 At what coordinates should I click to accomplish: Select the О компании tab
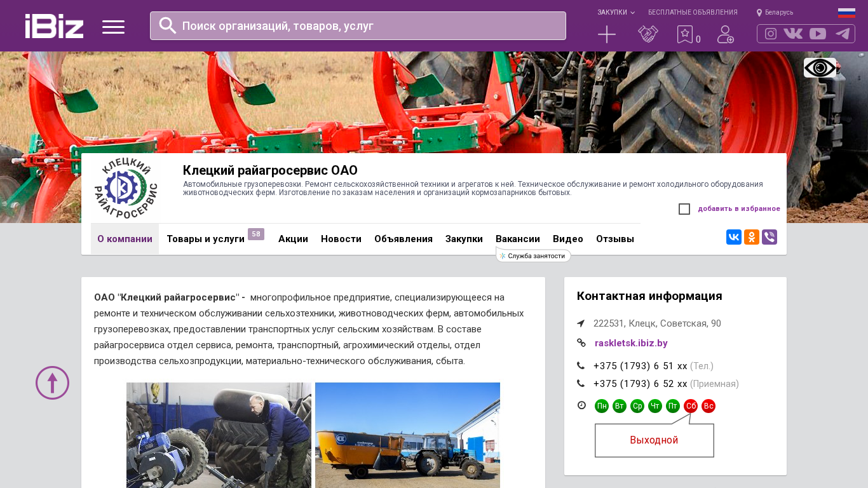pyautogui.click(x=125, y=239)
